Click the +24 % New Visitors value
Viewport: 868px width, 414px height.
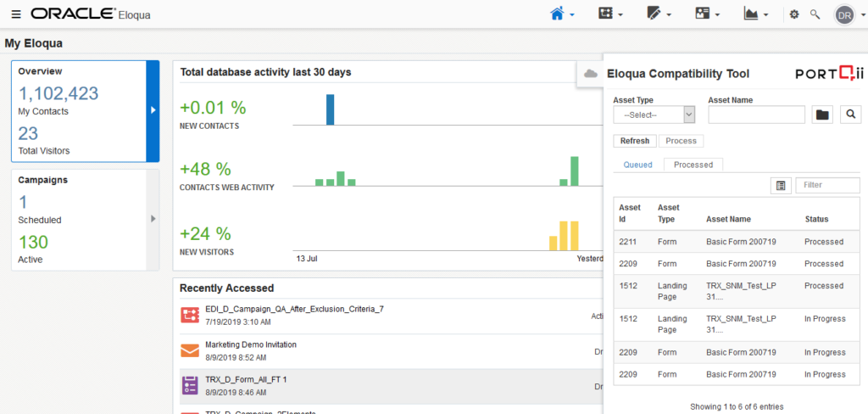(205, 234)
